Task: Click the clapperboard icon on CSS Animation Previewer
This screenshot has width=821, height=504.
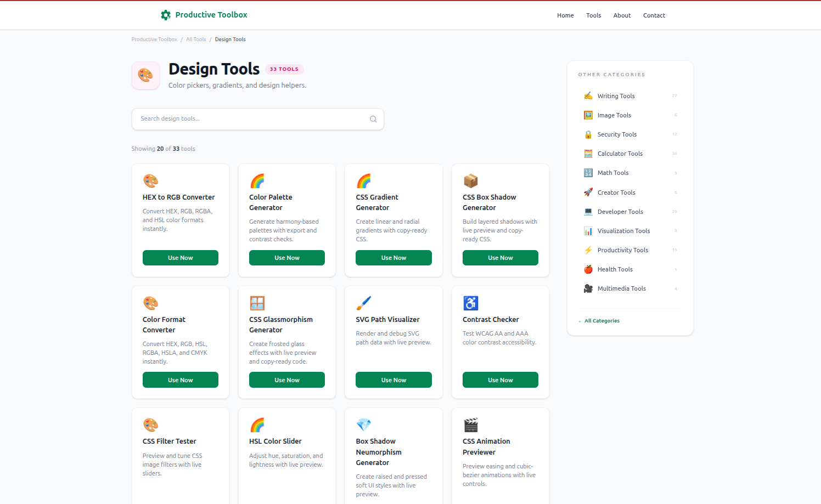Action: [471, 424]
